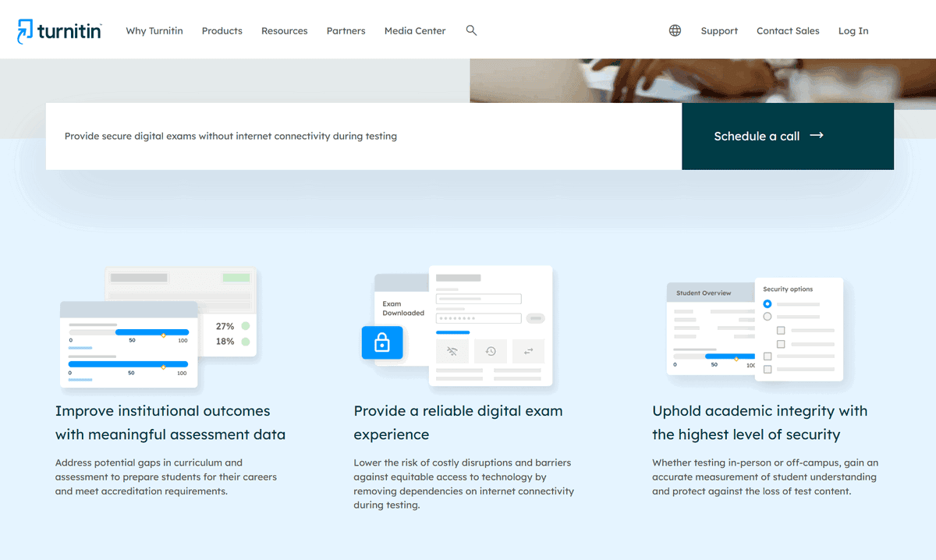This screenshot has height=560, width=936.
Task: Tick the first indented checkbox under Security options
Action: coord(781,331)
